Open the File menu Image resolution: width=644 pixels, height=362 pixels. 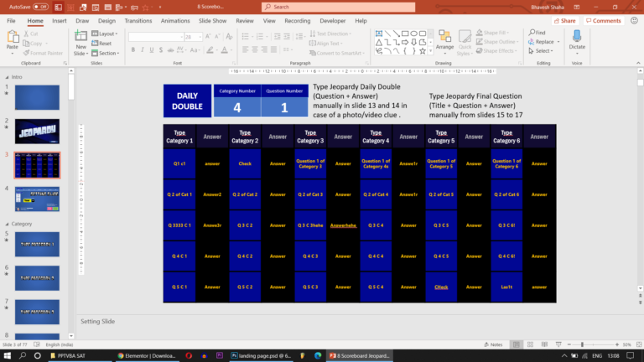point(11,20)
